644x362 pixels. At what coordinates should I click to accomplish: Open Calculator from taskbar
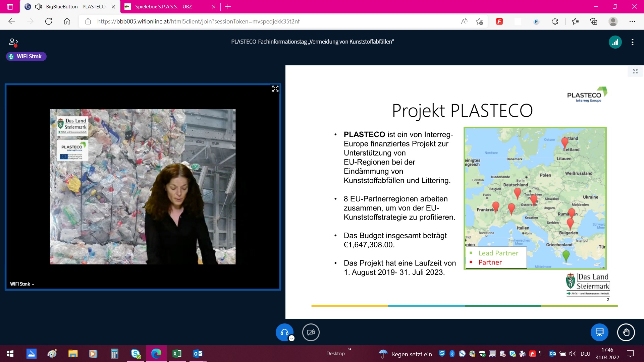click(x=114, y=354)
